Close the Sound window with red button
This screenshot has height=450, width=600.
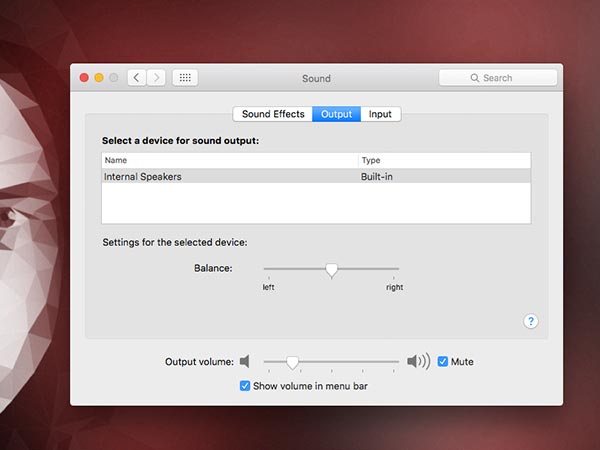coord(84,78)
